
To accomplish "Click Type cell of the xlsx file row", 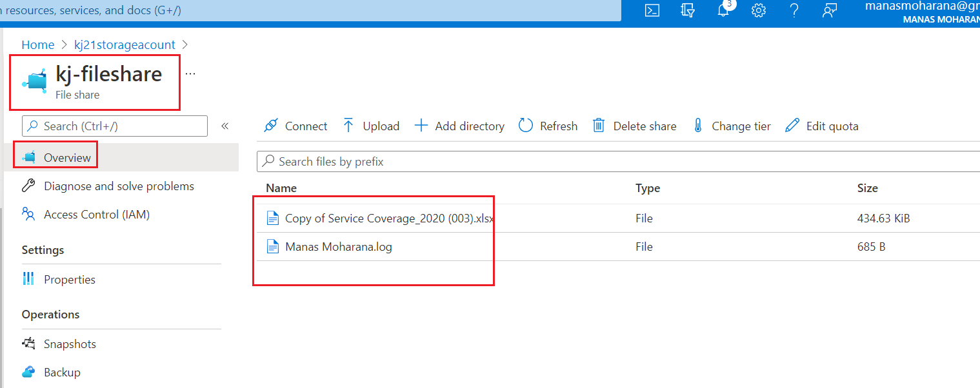I will pos(644,218).
